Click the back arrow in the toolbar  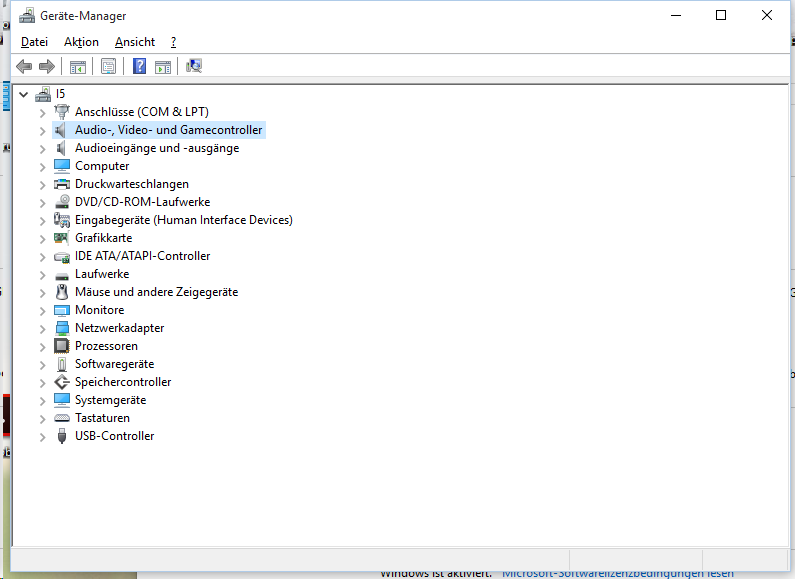24,66
